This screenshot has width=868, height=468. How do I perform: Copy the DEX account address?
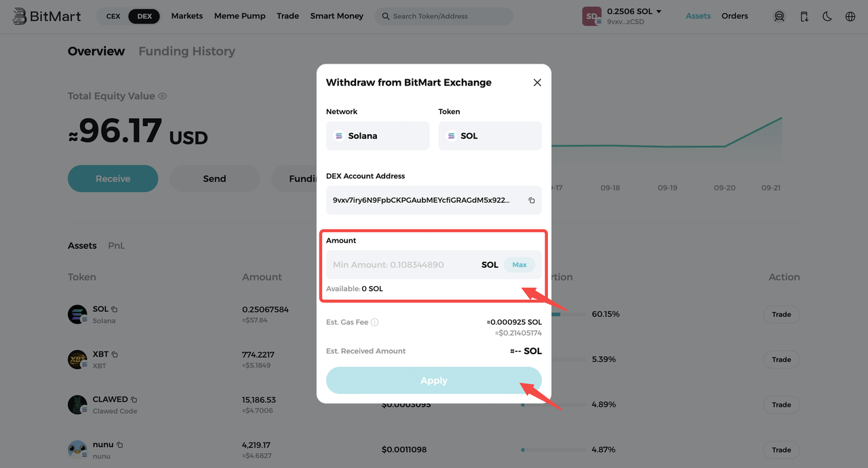coord(532,201)
